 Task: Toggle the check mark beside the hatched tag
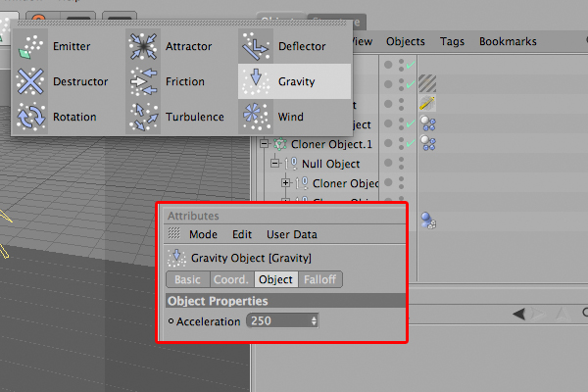click(411, 84)
